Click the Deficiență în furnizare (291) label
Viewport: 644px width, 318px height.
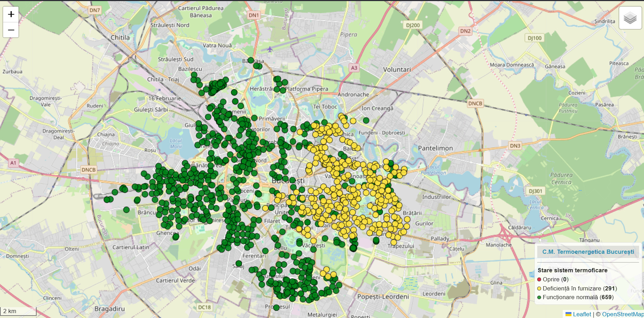click(579, 288)
